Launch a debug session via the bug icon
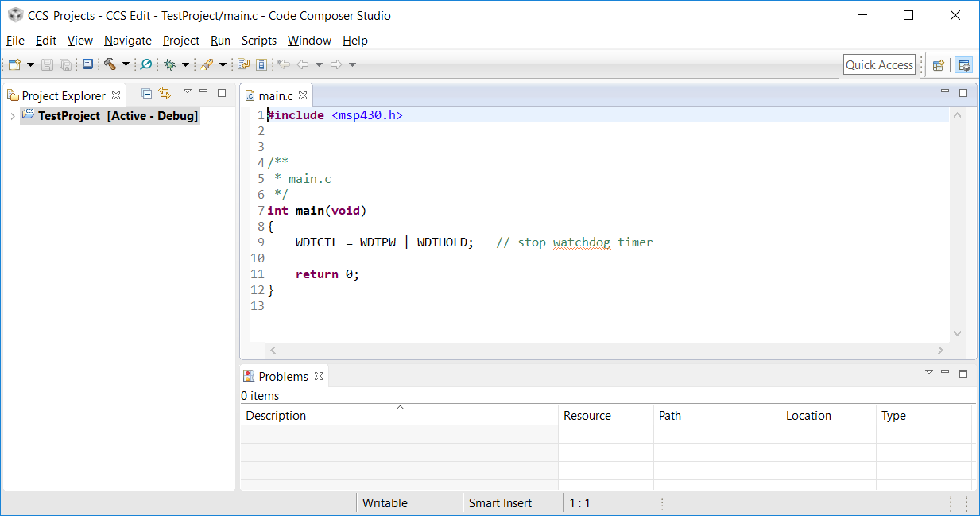The image size is (980, 516). pyautogui.click(x=169, y=64)
